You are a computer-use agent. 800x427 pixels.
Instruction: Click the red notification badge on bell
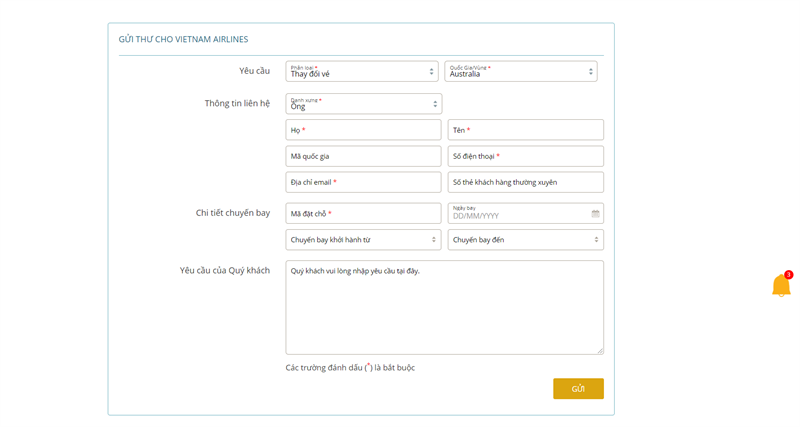click(788, 274)
